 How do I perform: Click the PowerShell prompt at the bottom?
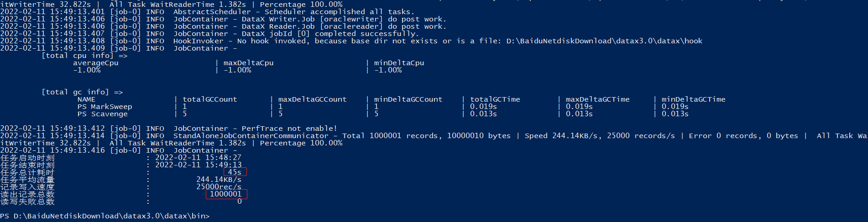pyautogui.click(x=105, y=216)
